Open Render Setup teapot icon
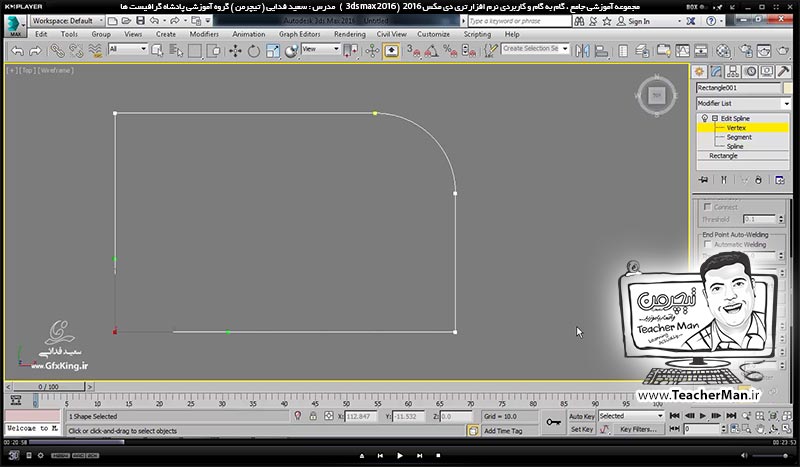 pos(745,51)
